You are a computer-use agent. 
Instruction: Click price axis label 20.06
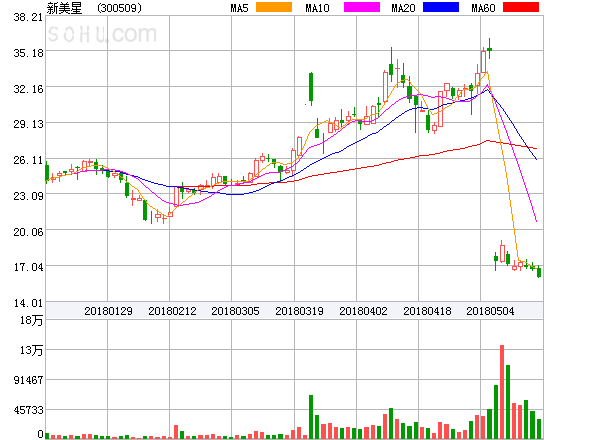pos(28,232)
